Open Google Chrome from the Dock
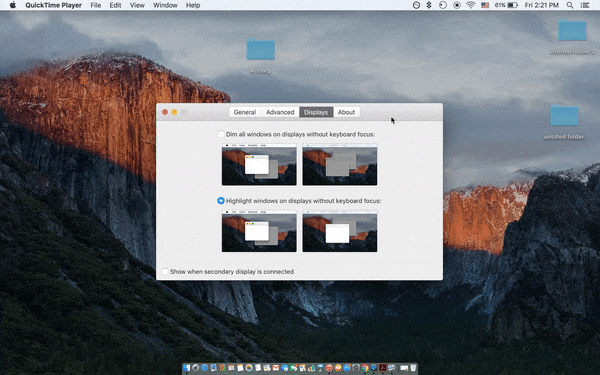This screenshot has width=600, height=375. point(365,368)
